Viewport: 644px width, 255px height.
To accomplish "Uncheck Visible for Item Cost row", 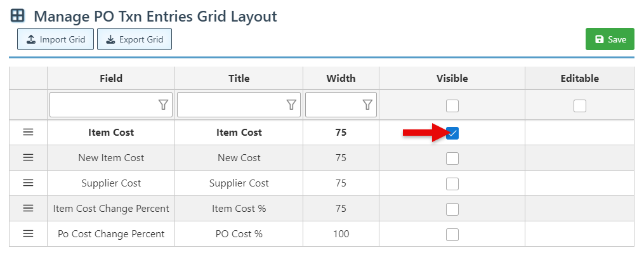I will click(452, 133).
